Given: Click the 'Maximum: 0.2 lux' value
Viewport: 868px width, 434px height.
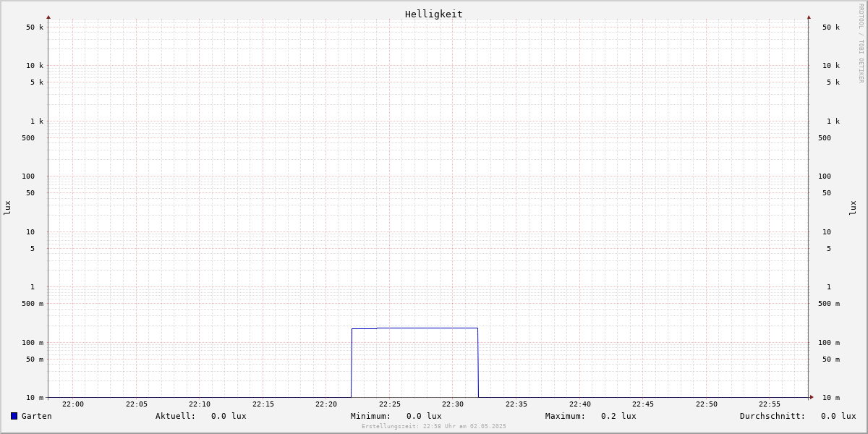Looking at the screenshot, I should [x=591, y=416].
